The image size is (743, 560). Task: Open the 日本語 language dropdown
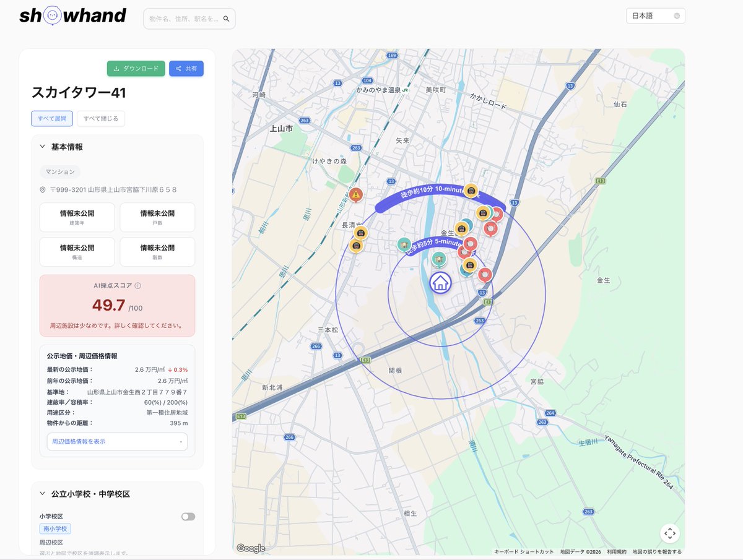[656, 16]
